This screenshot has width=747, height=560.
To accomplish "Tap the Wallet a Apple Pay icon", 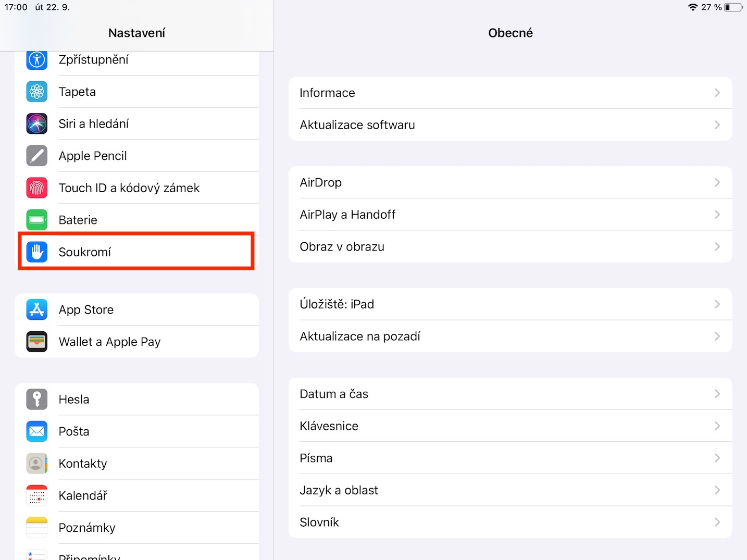I will (37, 342).
